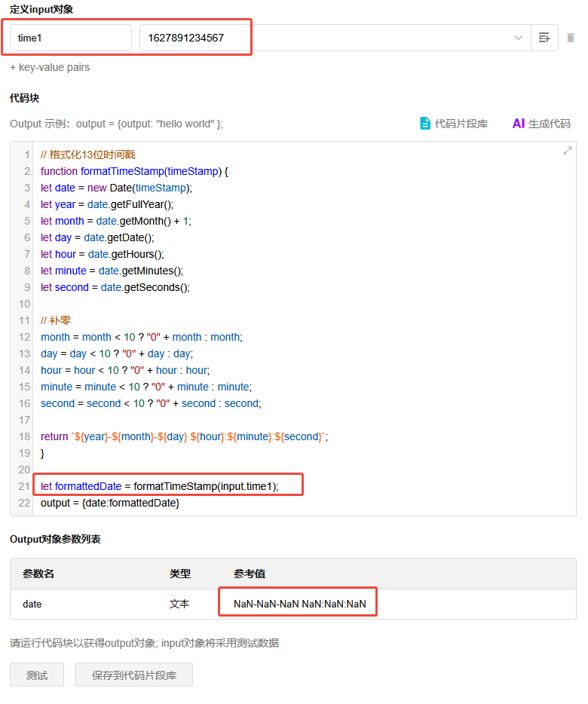The width and height of the screenshot is (588, 704).
Task: Click the highlighted NaN reference value cell
Action: pyautogui.click(x=297, y=603)
